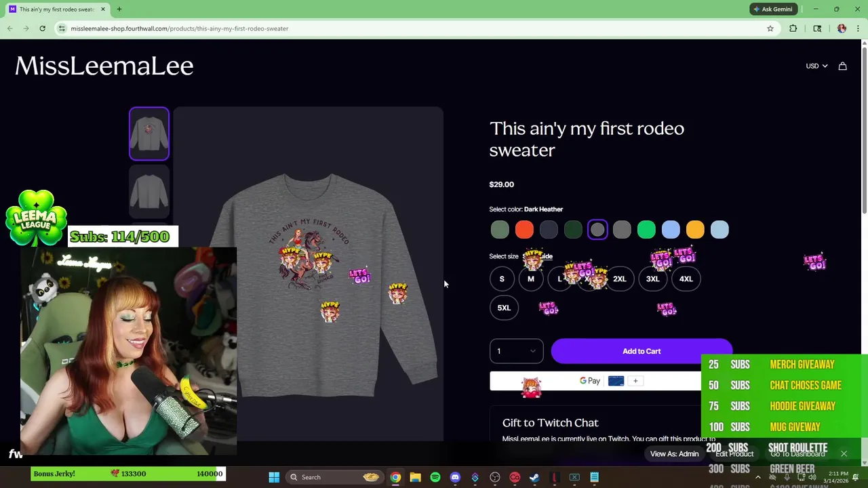The width and height of the screenshot is (868, 488).
Task: Pick the golden yellow color swatch
Action: tap(695, 230)
